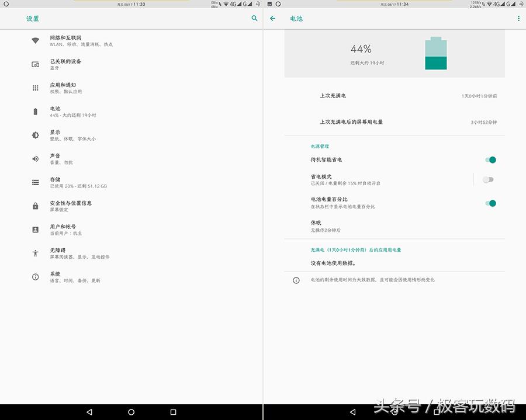
Task: Tap the recents square in left navigation bar
Action: 173,412
